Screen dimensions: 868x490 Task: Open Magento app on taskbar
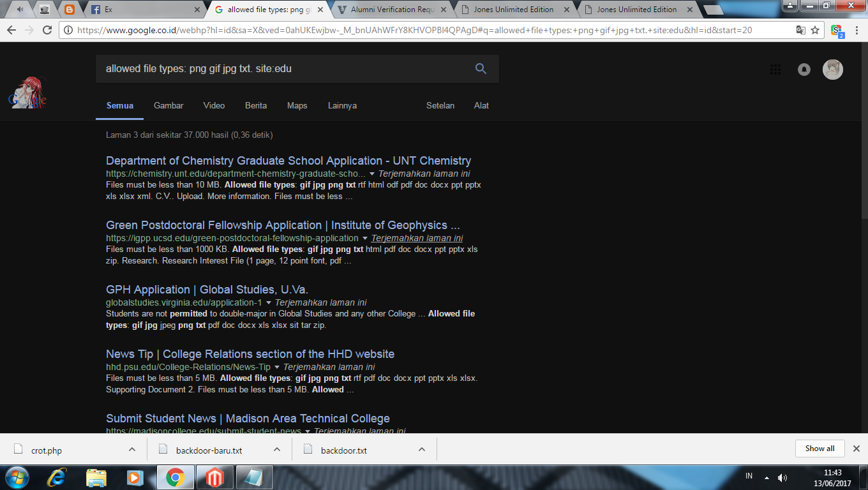(x=214, y=477)
